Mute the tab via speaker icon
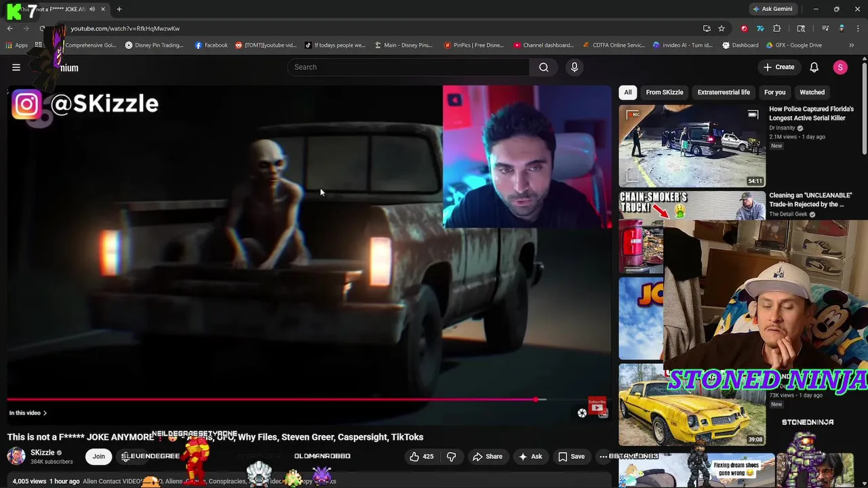The height and width of the screenshot is (488, 868). [x=92, y=9]
